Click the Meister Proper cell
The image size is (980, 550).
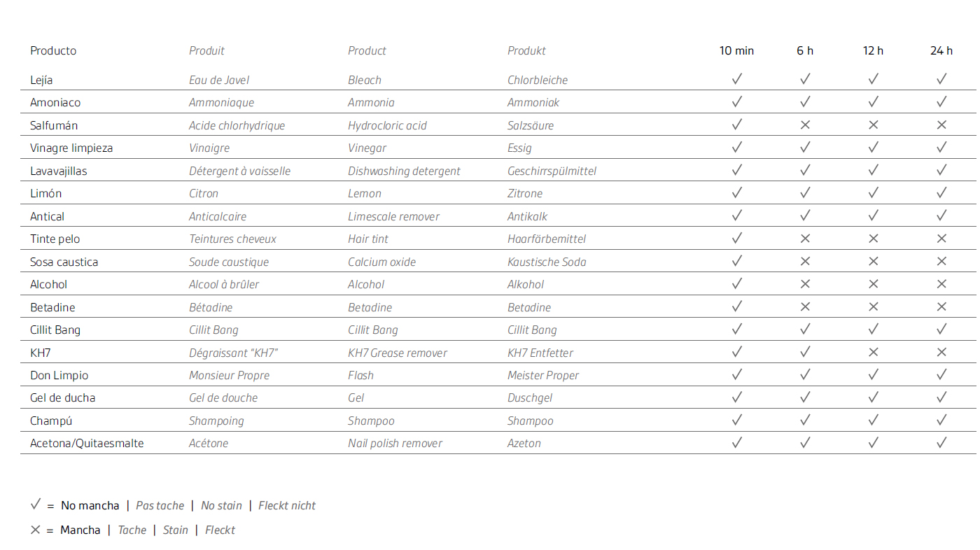pos(543,376)
